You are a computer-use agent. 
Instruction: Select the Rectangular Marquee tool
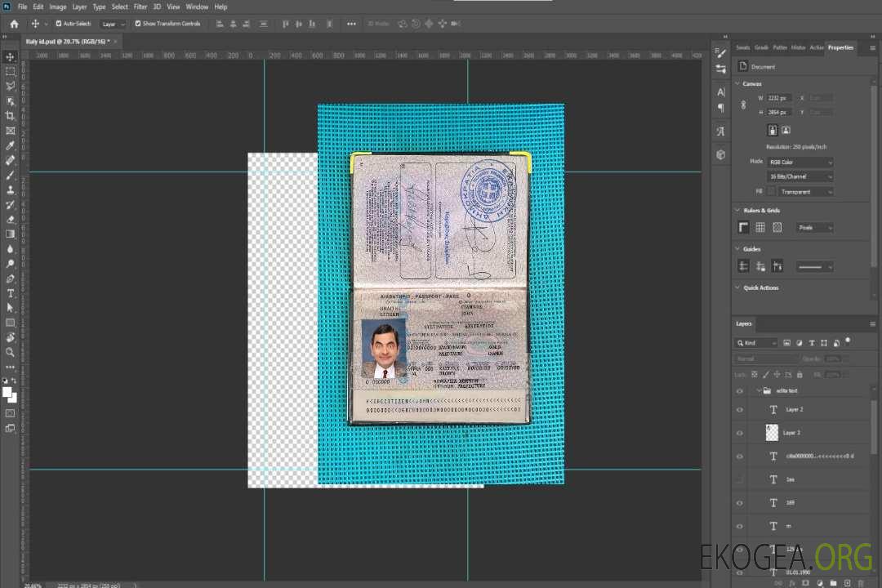[10, 72]
